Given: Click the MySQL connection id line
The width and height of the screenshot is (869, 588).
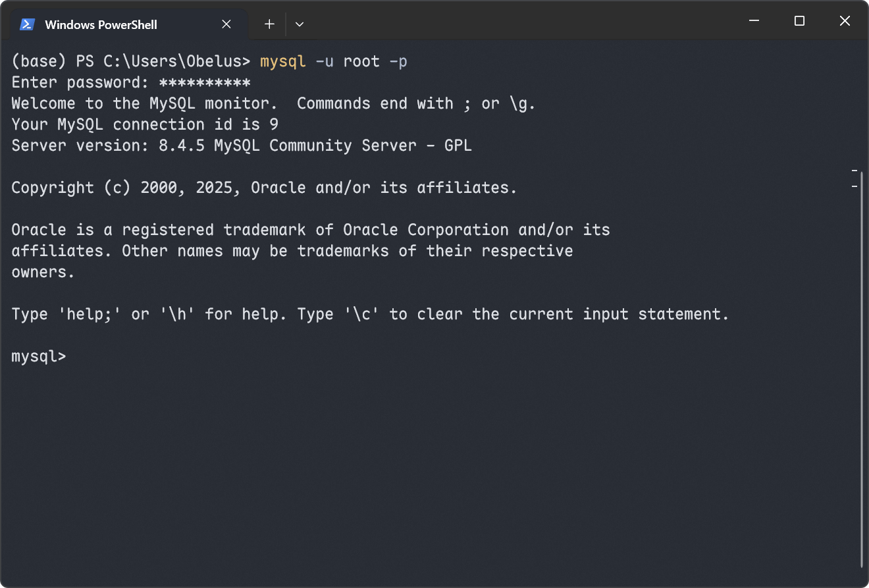Looking at the screenshot, I should click(145, 124).
